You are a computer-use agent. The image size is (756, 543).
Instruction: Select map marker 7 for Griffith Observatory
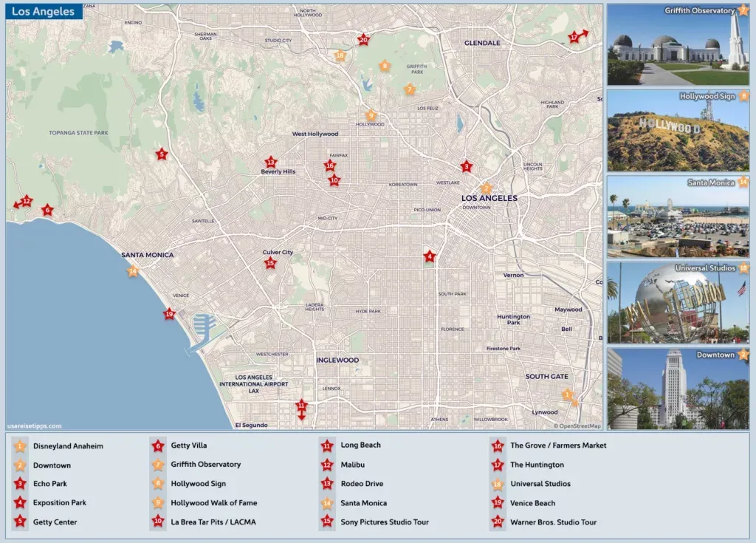click(408, 89)
